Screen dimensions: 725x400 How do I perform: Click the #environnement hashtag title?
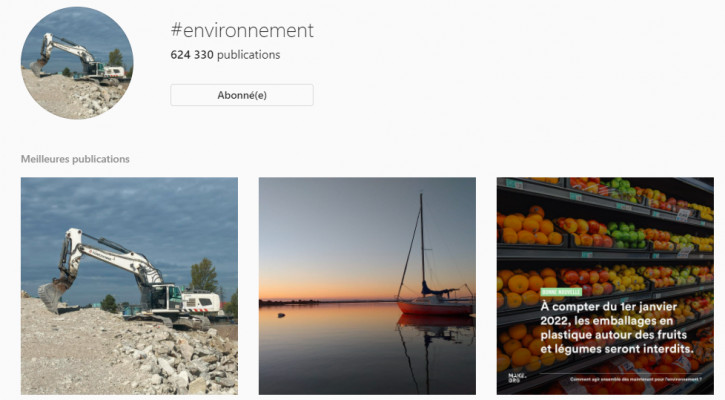point(241,31)
